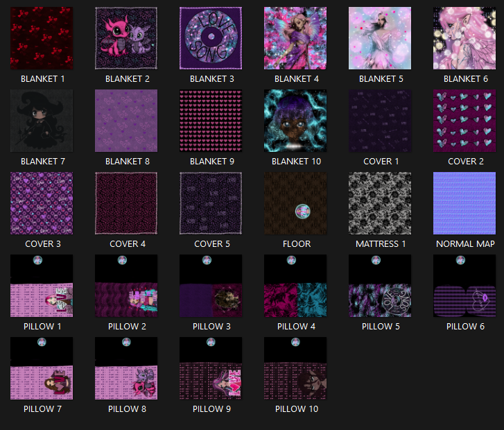Click the BLANKET 3 Love Song thumbnail
The image size is (504, 430).
point(211,38)
